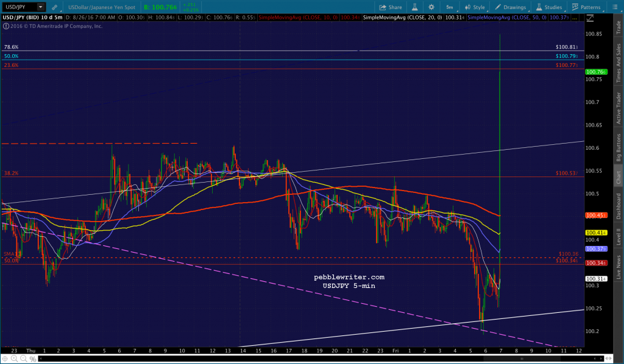Screen dimensions: 624x364
Task: Click the white 100.314 price bubble
Action: tap(596, 279)
